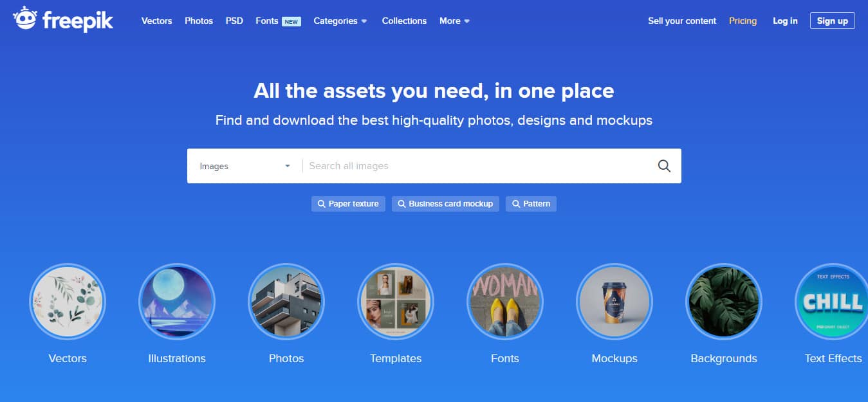Click the search magnifier icon
This screenshot has height=402, width=868.
coord(664,166)
